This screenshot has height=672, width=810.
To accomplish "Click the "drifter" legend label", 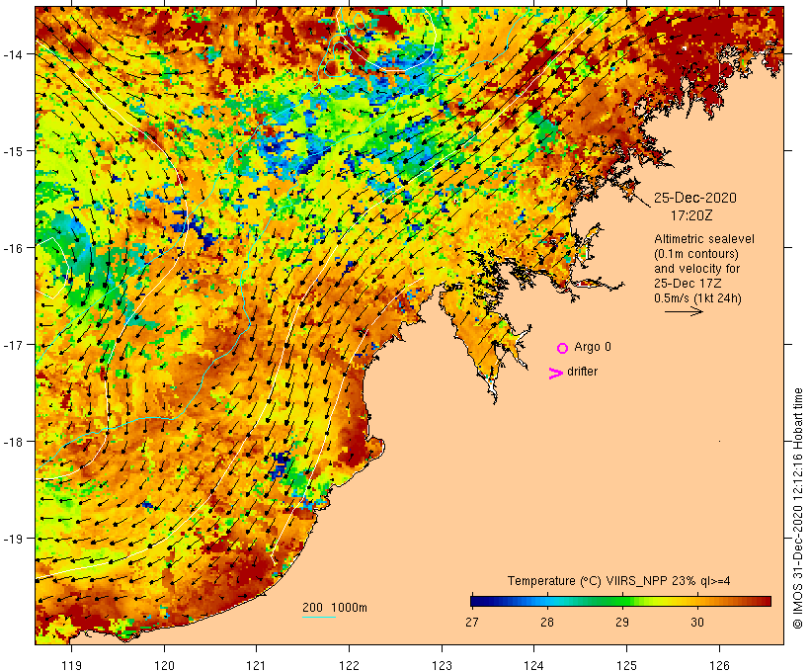I will click(x=582, y=372).
